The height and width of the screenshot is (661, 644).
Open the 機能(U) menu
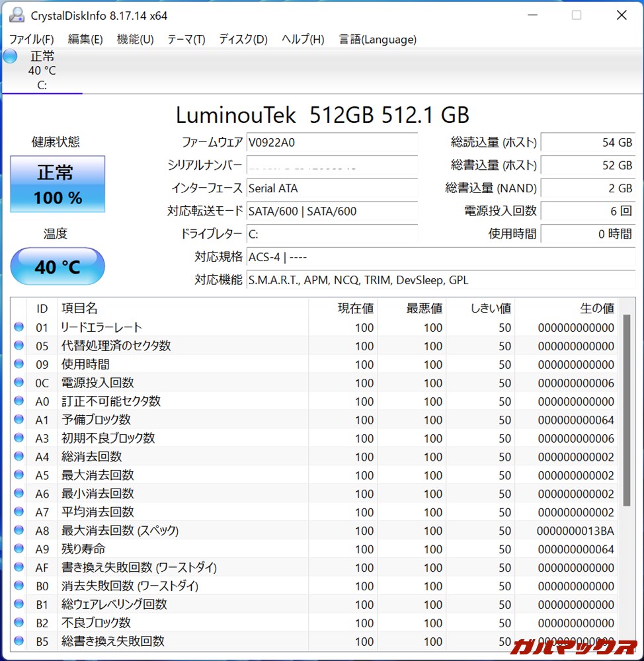(x=135, y=39)
